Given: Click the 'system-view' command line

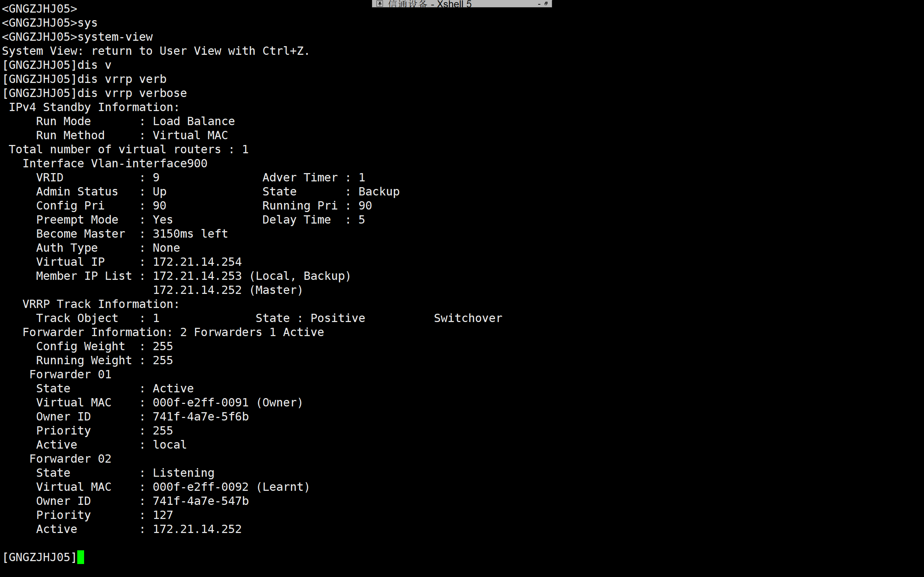Looking at the screenshot, I should tap(114, 37).
